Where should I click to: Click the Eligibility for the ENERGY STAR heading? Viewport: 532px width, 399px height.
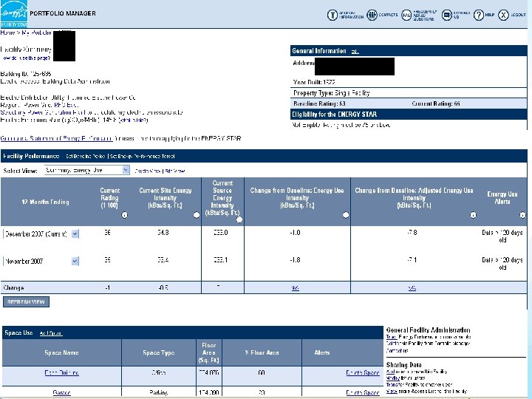[x=335, y=115]
